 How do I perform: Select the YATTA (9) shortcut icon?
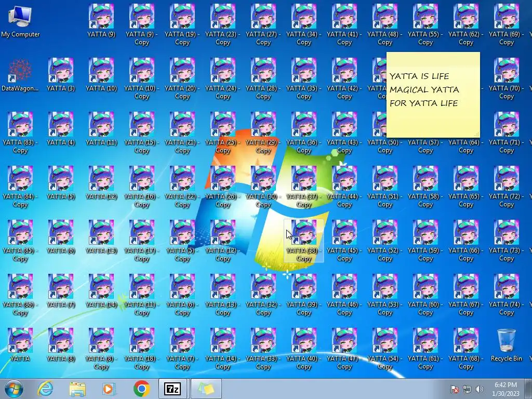pos(101,21)
